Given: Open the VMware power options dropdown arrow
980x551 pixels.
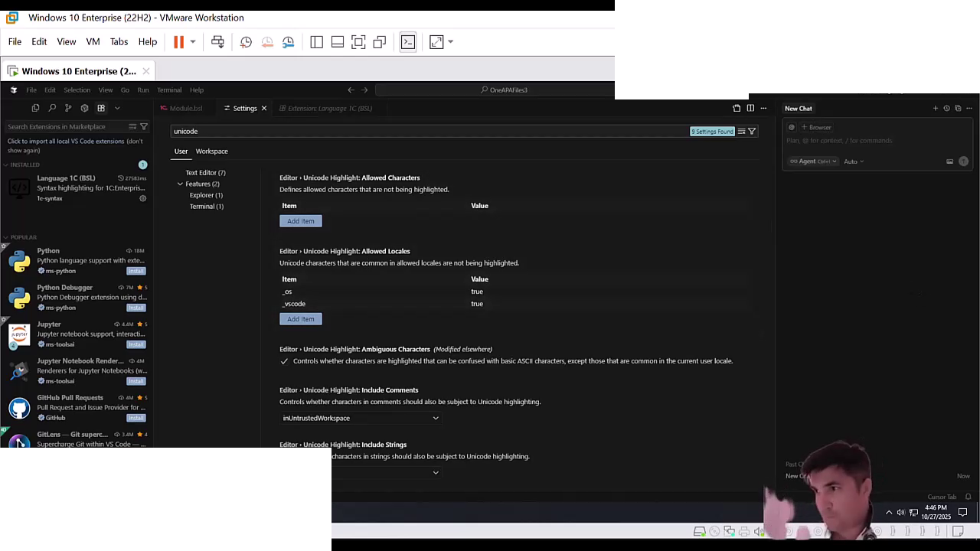Looking at the screenshot, I should [x=193, y=42].
